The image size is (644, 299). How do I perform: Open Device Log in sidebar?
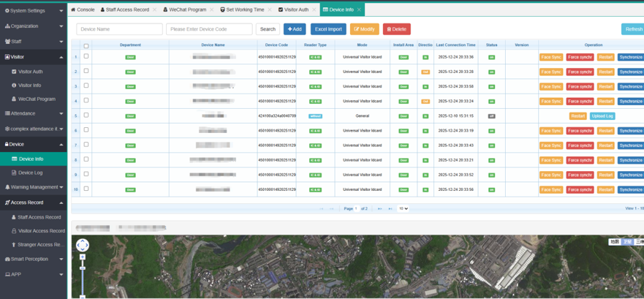pos(31,173)
